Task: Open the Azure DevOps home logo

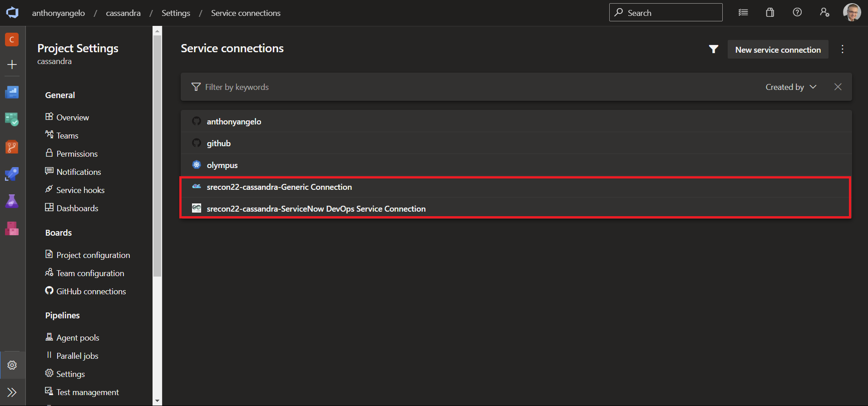Action: point(12,13)
